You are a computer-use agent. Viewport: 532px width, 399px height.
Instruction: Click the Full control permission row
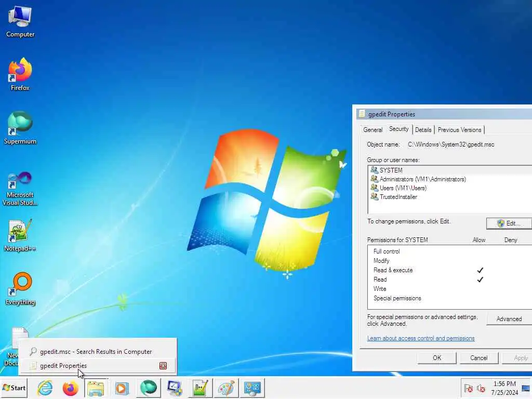[450, 251]
